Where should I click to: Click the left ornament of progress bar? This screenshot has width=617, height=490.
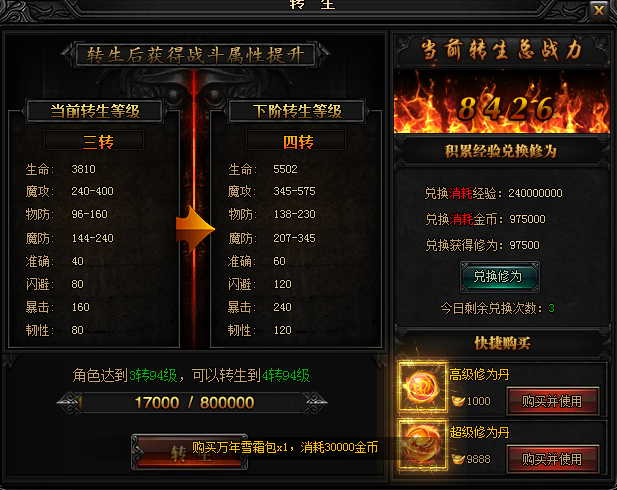click(x=69, y=403)
